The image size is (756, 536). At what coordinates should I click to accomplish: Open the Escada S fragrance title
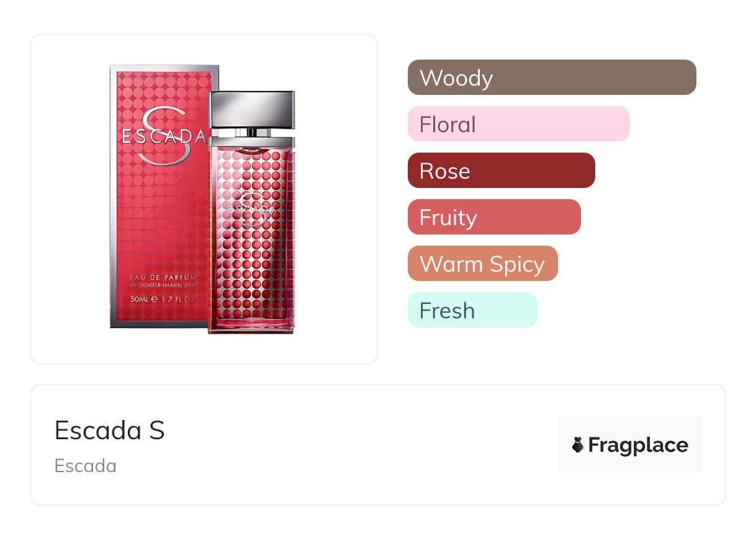click(x=109, y=430)
